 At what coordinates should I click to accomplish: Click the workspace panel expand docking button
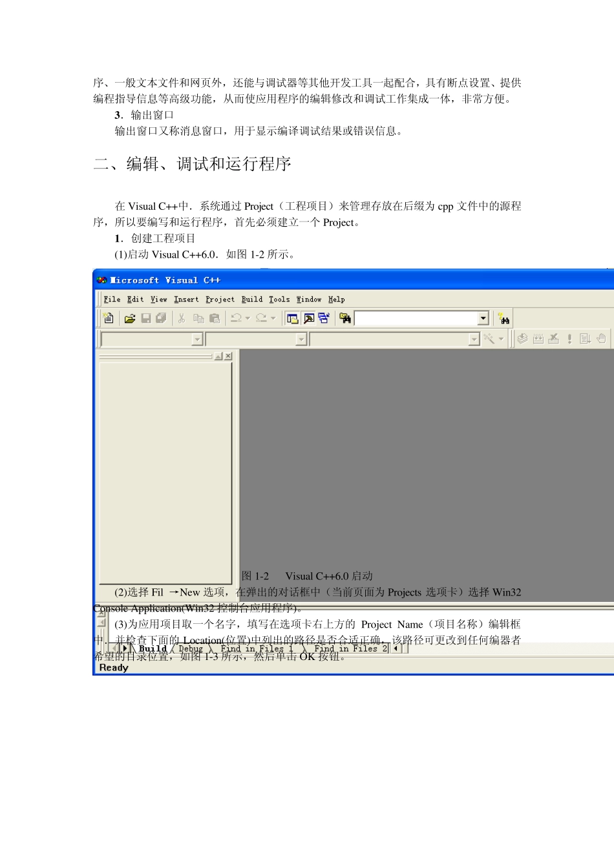pos(218,356)
